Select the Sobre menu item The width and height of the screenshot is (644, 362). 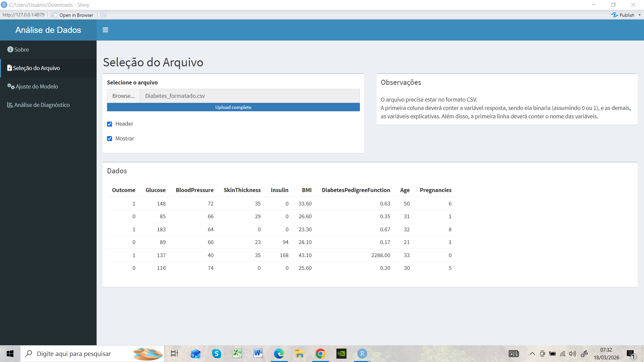(21, 49)
